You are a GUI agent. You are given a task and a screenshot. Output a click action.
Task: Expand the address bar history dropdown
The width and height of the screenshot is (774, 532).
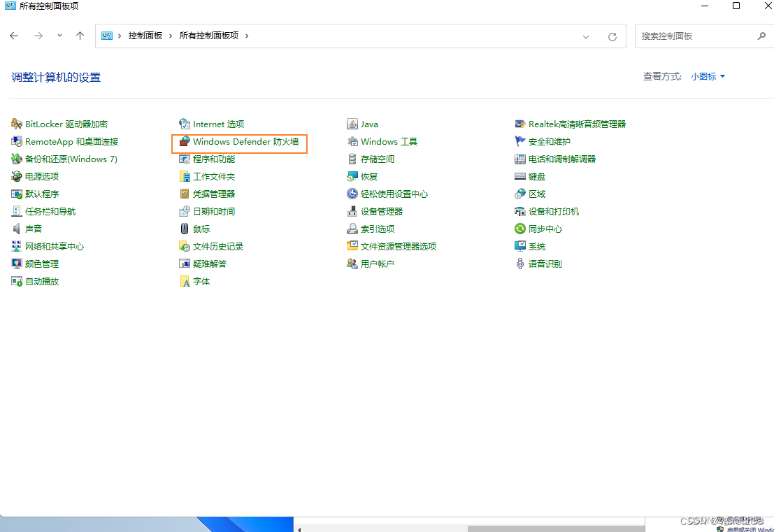pos(586,36)
